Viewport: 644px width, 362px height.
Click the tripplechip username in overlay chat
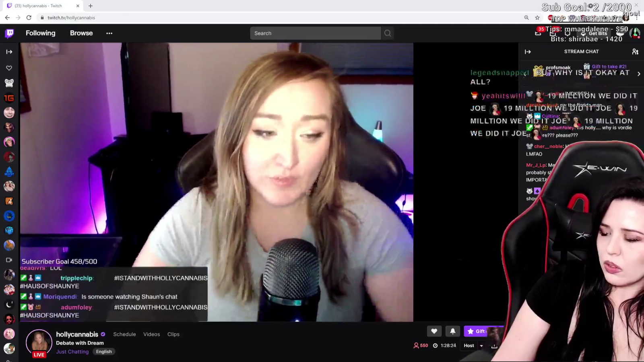76,278
